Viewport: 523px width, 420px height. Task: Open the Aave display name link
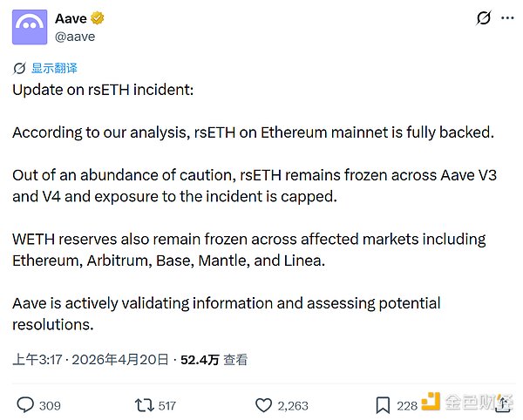click(71, 18)
